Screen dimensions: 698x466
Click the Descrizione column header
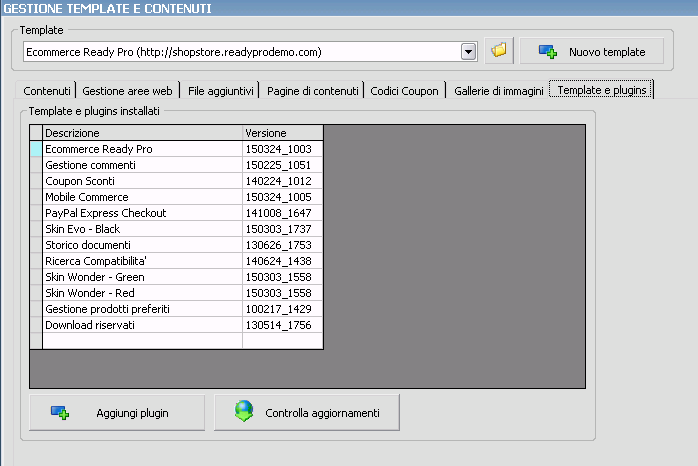[142, 133]
